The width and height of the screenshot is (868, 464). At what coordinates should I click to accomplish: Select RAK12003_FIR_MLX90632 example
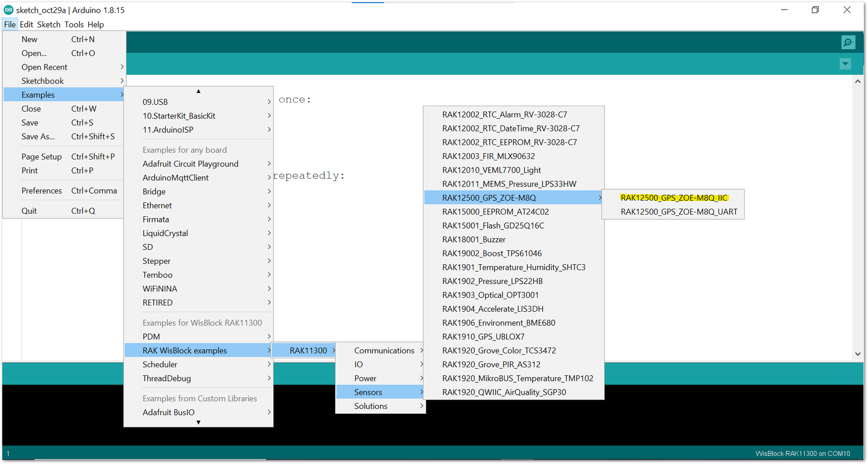coord(514,156)
